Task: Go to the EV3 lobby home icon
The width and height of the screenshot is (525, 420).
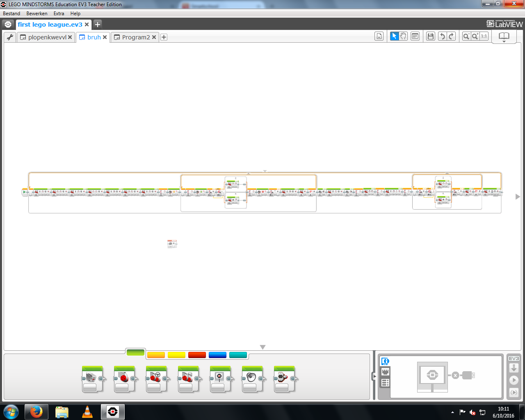Action: [8, 25]
